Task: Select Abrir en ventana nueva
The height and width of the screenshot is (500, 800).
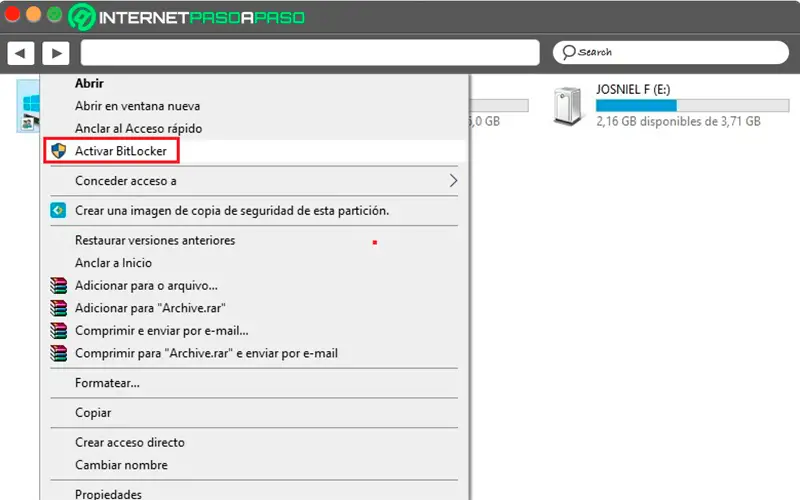Action: [x=137, y=106]
